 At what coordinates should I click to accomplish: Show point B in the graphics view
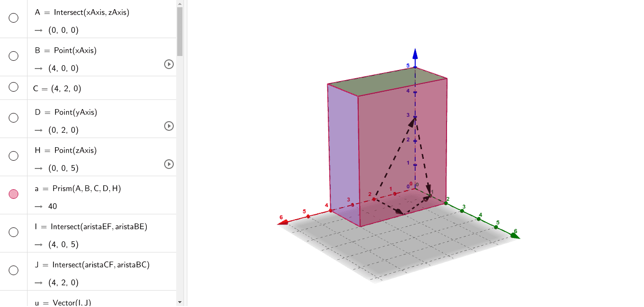[14, 56]
